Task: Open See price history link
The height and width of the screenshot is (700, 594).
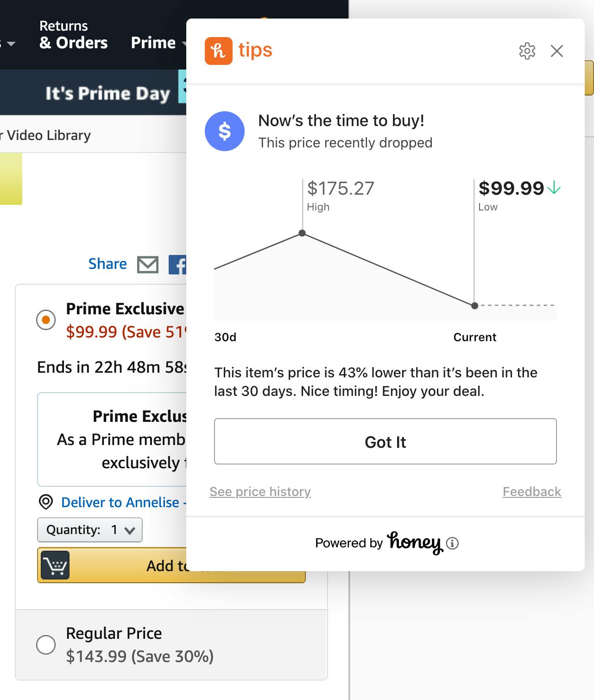Action: (x=260, y=491)
